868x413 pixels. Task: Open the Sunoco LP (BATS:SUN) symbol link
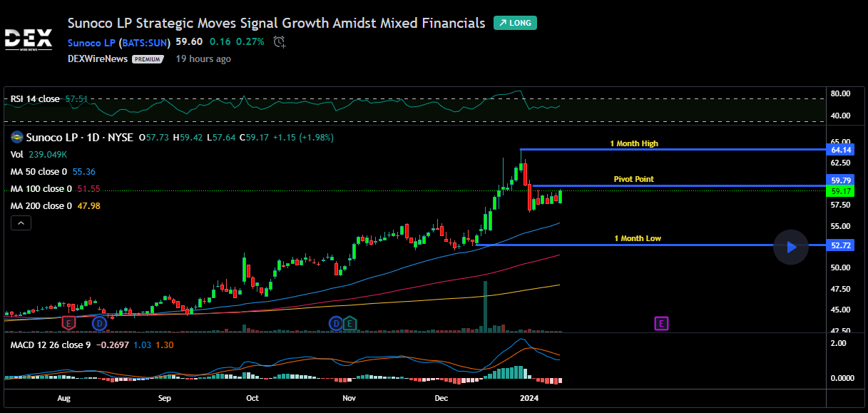[x=119, y=42]
